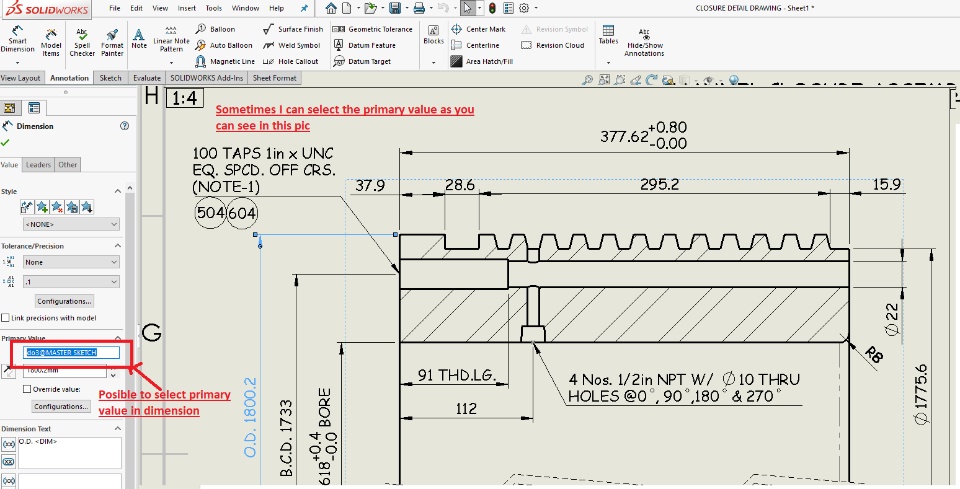The height and width of the screenshot is (489, 960).
Task: Open the Style dropdown showing NONE
Action: 71,225
